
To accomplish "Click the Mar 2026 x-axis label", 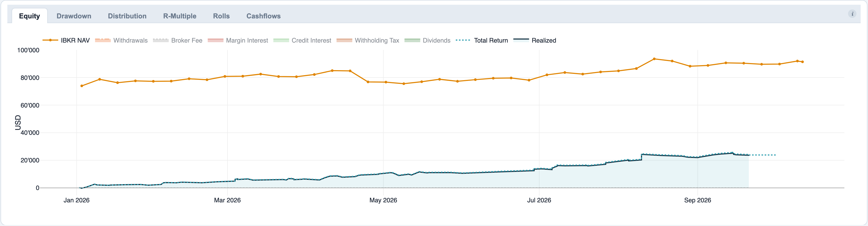I will [x=227, y=200].
